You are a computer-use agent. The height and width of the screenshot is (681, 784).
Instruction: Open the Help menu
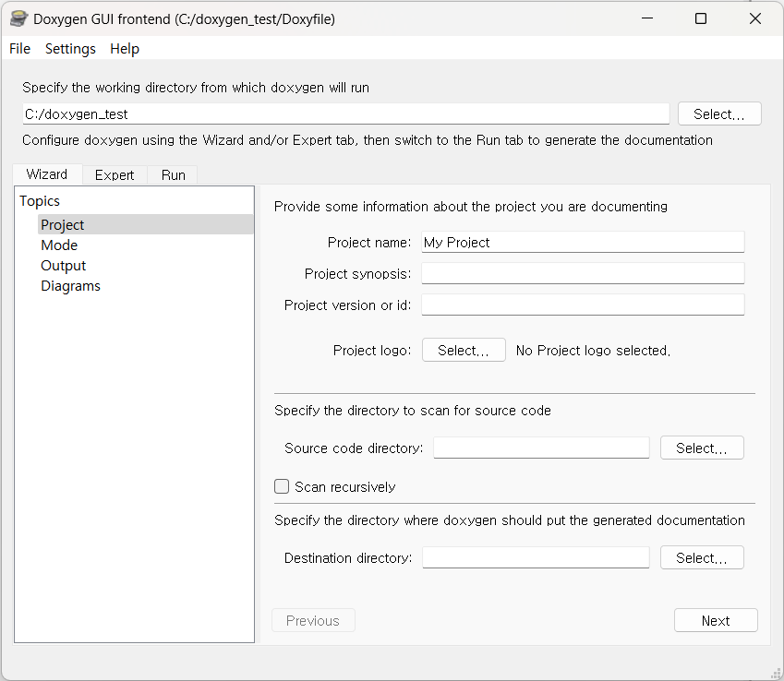click(125, 49)
